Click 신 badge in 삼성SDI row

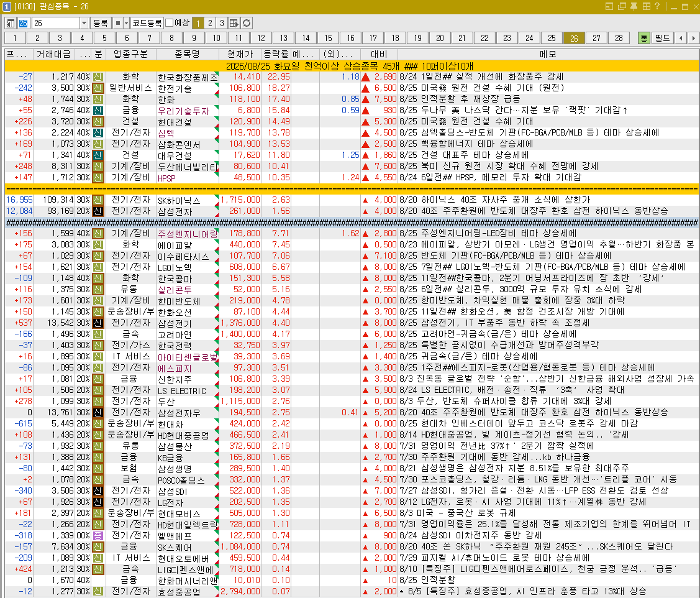tap(98, 490)
